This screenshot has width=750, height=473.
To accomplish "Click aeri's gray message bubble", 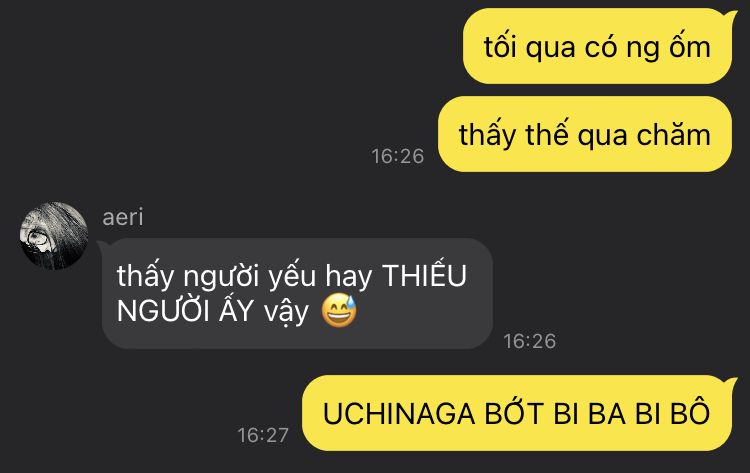I will [x=297, y=293].
